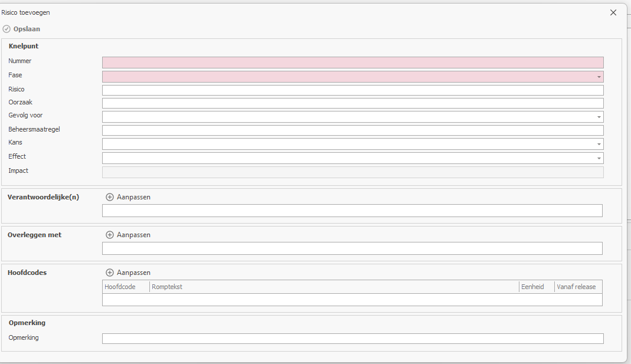Open the Kans dropdown list
The height and width of the screenshot is (364, 631).
599,144
